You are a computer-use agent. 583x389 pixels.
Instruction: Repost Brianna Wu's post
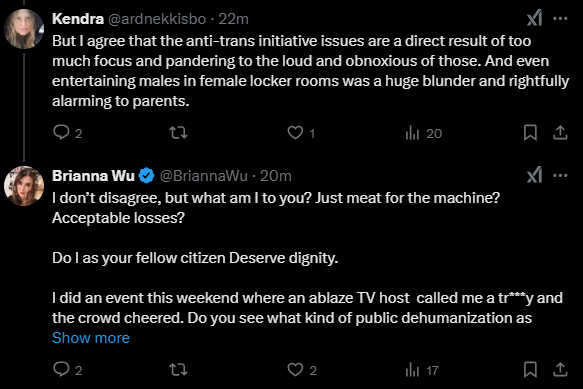point(178,369)
